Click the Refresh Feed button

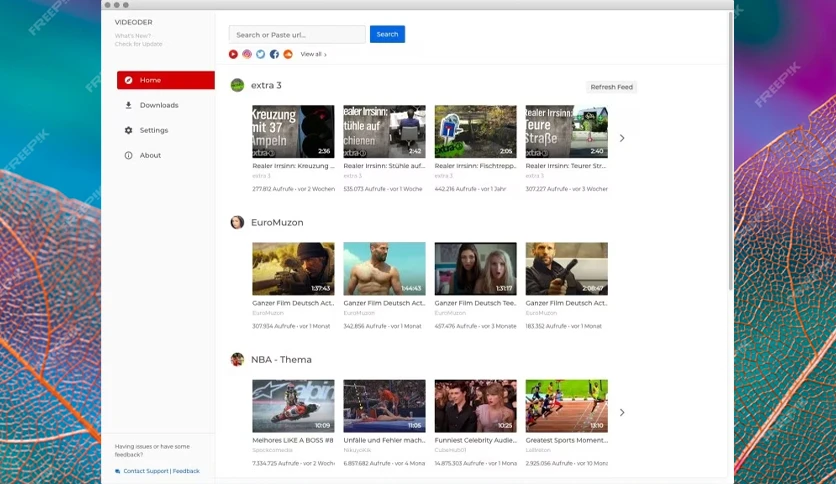(x=612, y=87)
